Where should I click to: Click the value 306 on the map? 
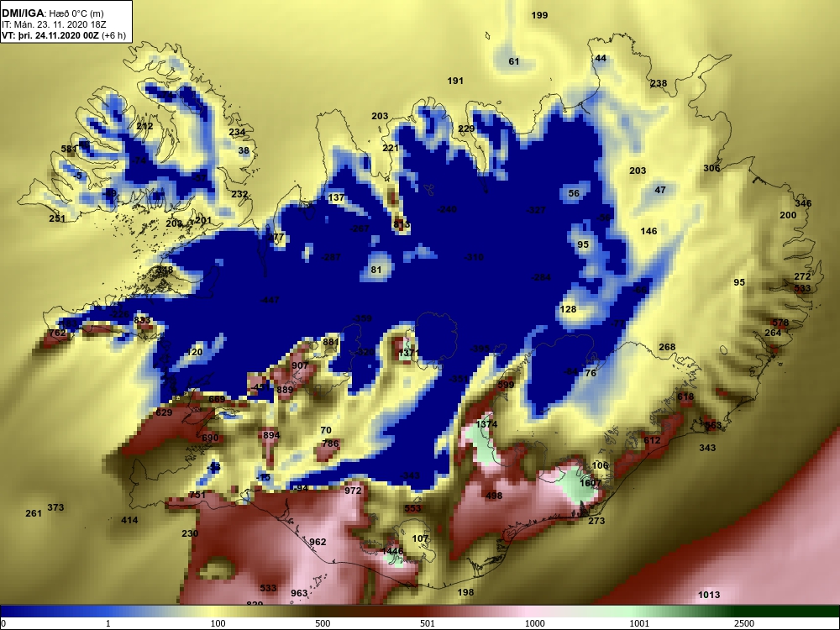click(711, 168)
